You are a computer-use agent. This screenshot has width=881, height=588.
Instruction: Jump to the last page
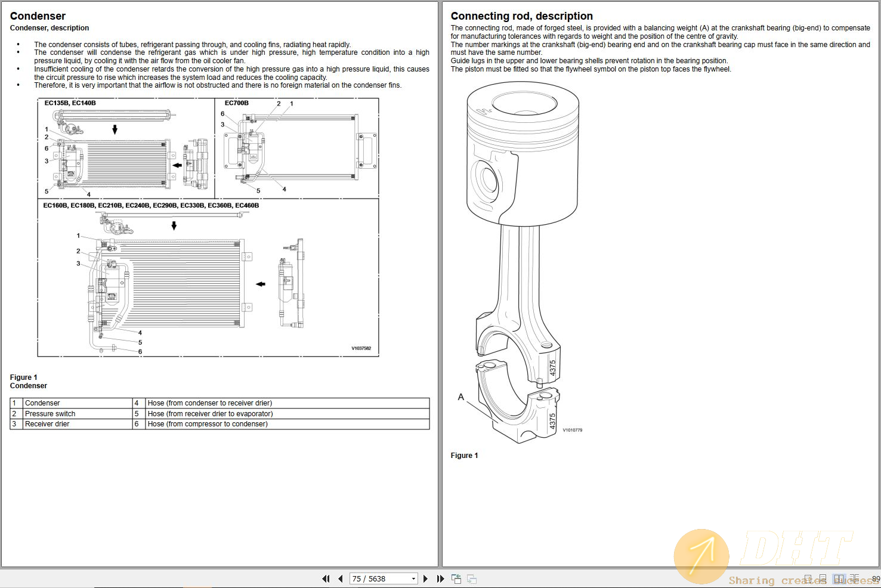pos(441,578)
